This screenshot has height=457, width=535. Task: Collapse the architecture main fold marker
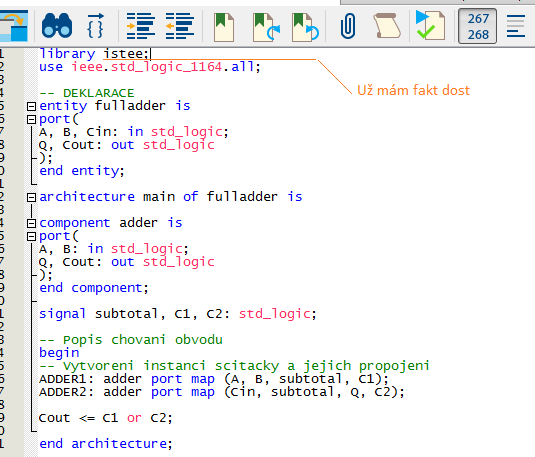point(31,197)
